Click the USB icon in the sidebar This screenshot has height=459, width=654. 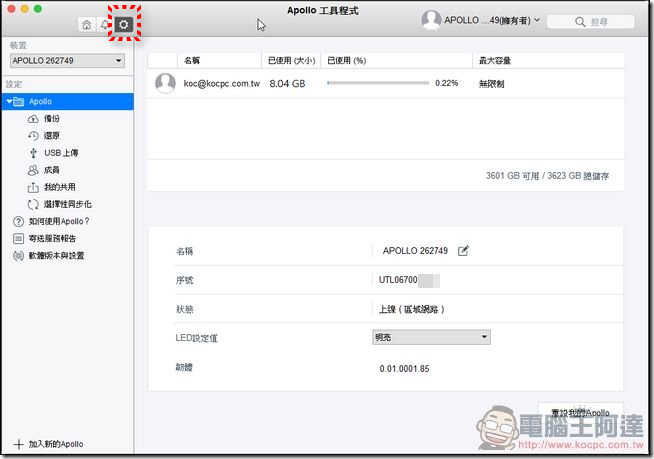point(33,153)
